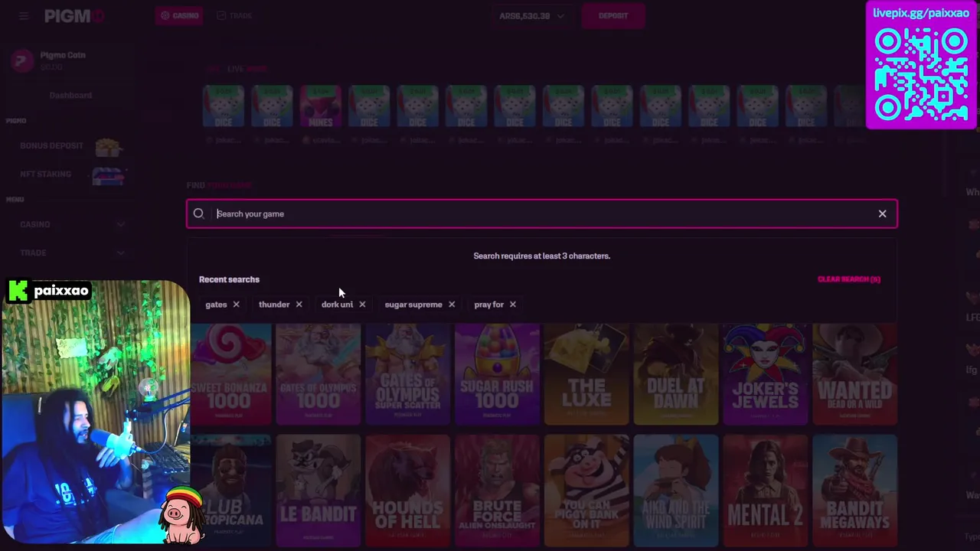Open You Can Piggy Bank On It game

point(586,491)
